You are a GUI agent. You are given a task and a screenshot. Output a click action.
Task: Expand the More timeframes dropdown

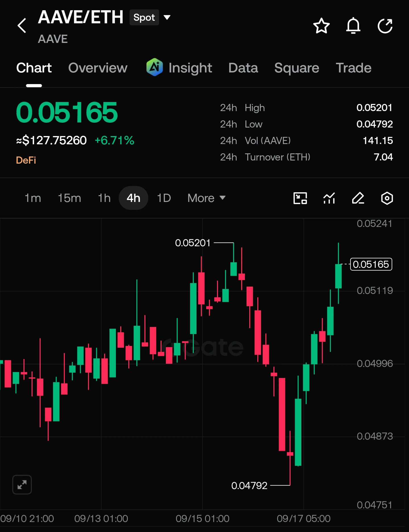(206, 198)
